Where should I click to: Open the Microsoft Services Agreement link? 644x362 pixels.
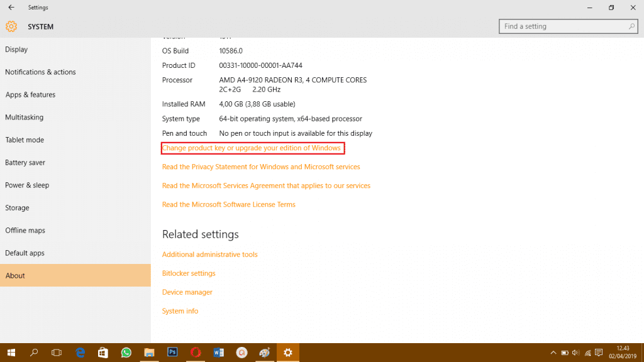click(266, 185)
